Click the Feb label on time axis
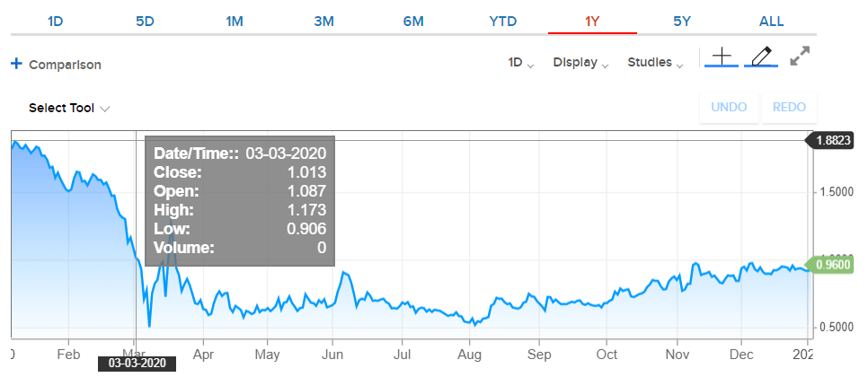 [68, 354]
